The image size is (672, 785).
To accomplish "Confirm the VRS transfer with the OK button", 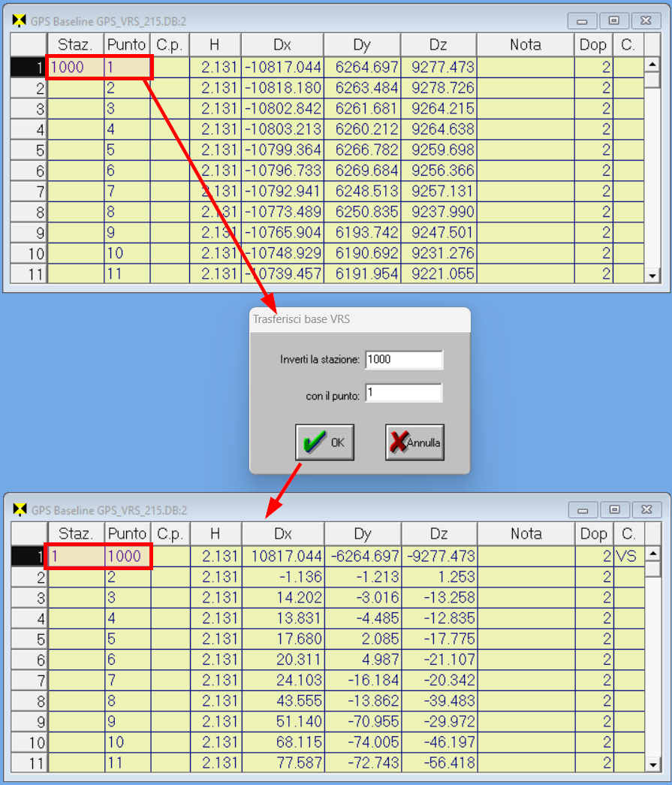I will pos(324,443).
